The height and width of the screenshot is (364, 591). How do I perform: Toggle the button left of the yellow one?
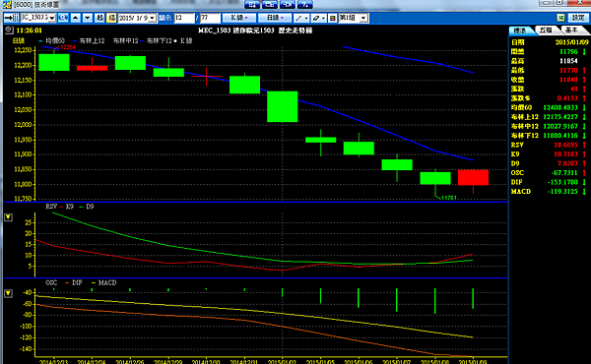[x=99, y=18]
